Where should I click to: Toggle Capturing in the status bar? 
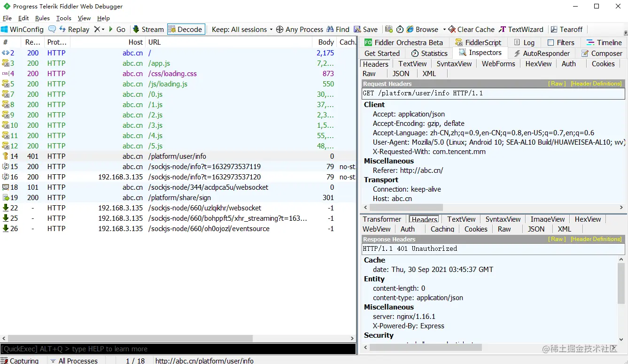[20, 361]
